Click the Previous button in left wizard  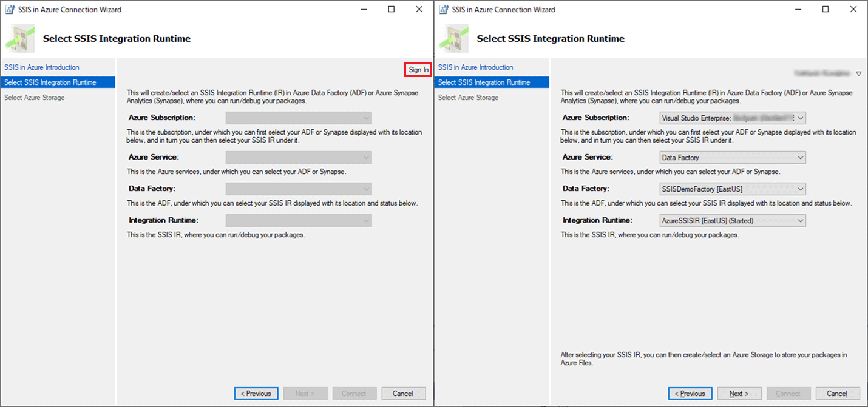tap(256, 394)
